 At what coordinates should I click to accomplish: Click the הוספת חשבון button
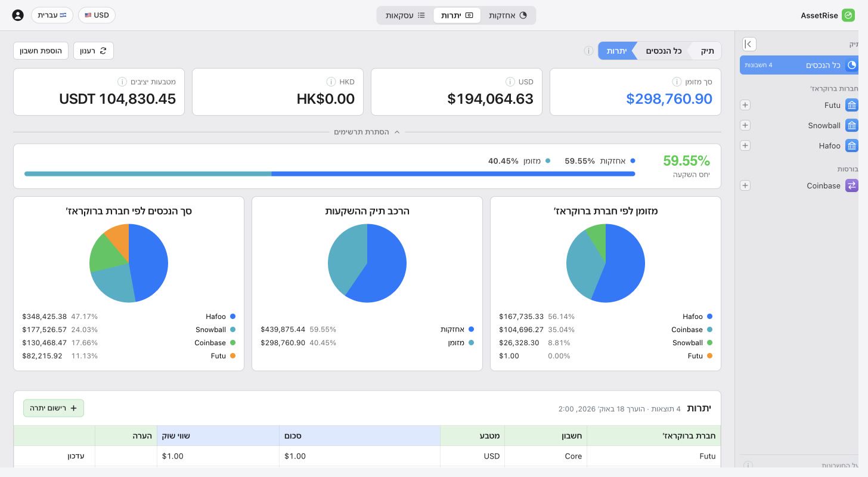click(x=41, y=51)
